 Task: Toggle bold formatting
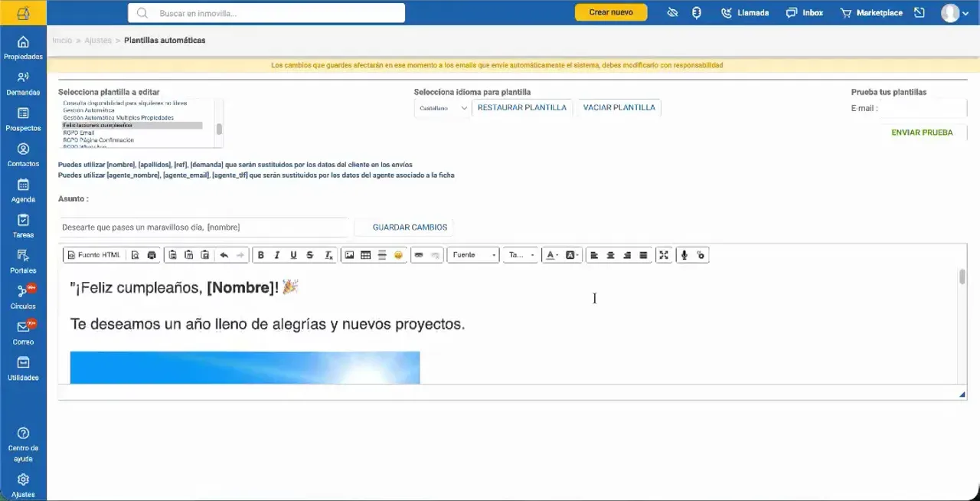pyautogui.click(x=260, y=255)
